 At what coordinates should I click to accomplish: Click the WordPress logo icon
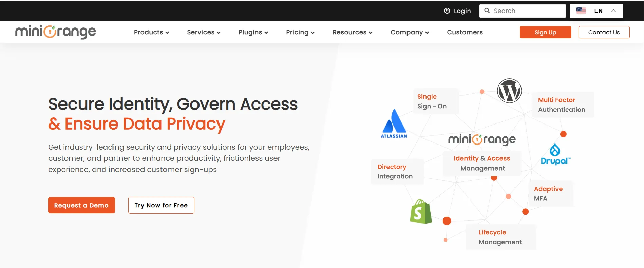tap(509, 91)
